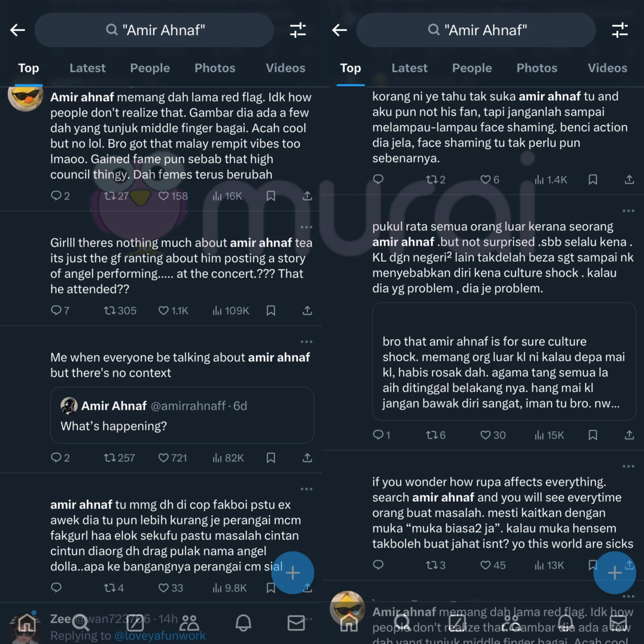
Task: Open three-dot menu on 'Girlll theres nothing' tweet
Action: (x=306, y=227)
